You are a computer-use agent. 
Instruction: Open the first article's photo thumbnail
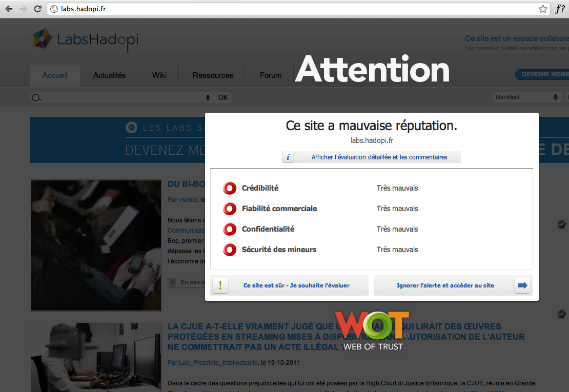[96, 245]
